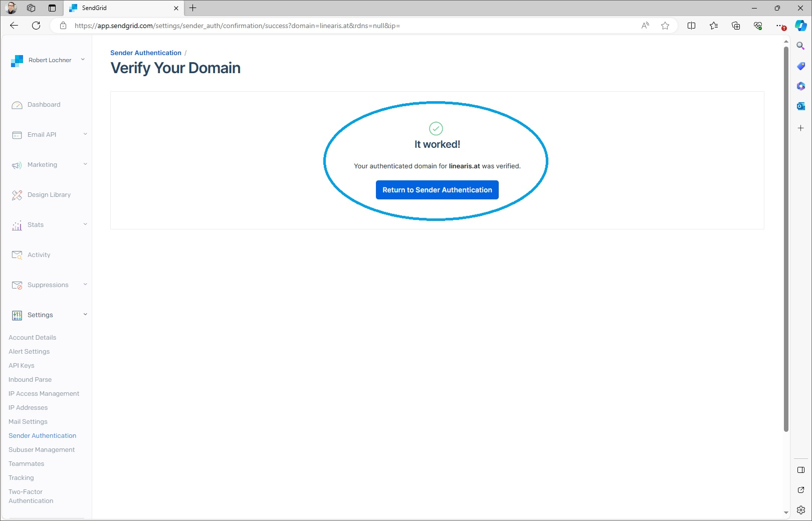This screenshot has width=812, height=521.
Task: Click the browser address bar URL
Action: coord(237,26)
